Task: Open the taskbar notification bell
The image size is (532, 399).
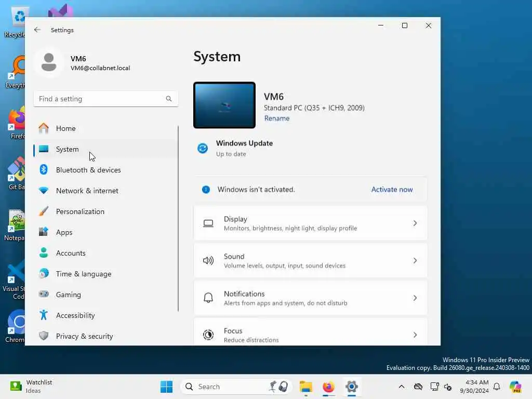Action: click(x=497, y=387)
